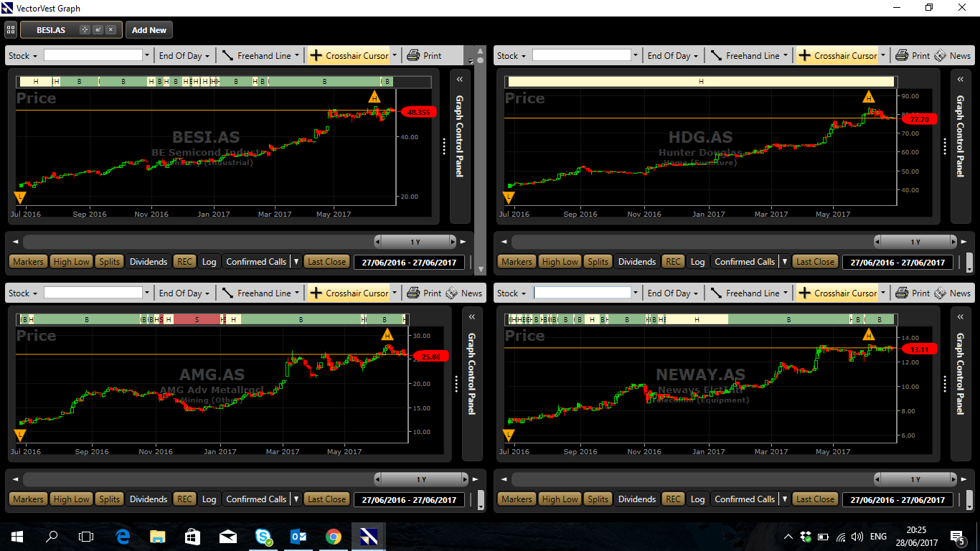Open Google Chrome from the taskbar
The image size is (980, 551).
pyautogui.click(x=333, y=536)
